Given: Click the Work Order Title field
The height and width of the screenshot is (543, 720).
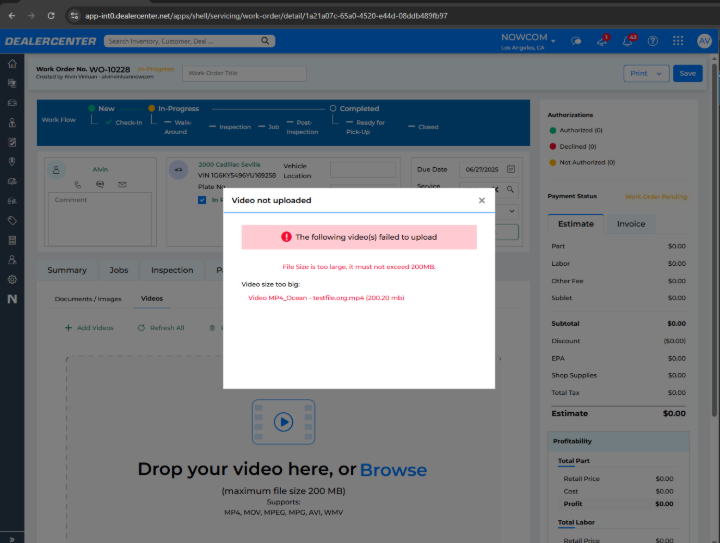Looking at the screenshot, I should (x=244, y=73).
